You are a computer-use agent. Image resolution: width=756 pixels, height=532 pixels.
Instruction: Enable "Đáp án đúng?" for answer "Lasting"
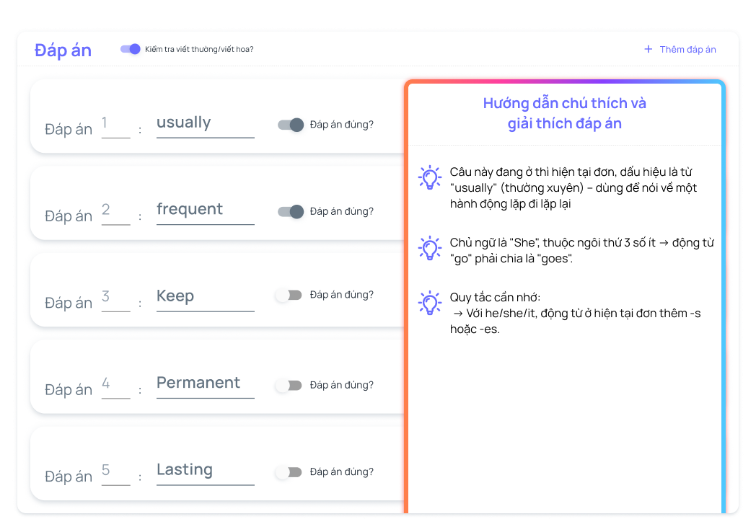[289, 471]
